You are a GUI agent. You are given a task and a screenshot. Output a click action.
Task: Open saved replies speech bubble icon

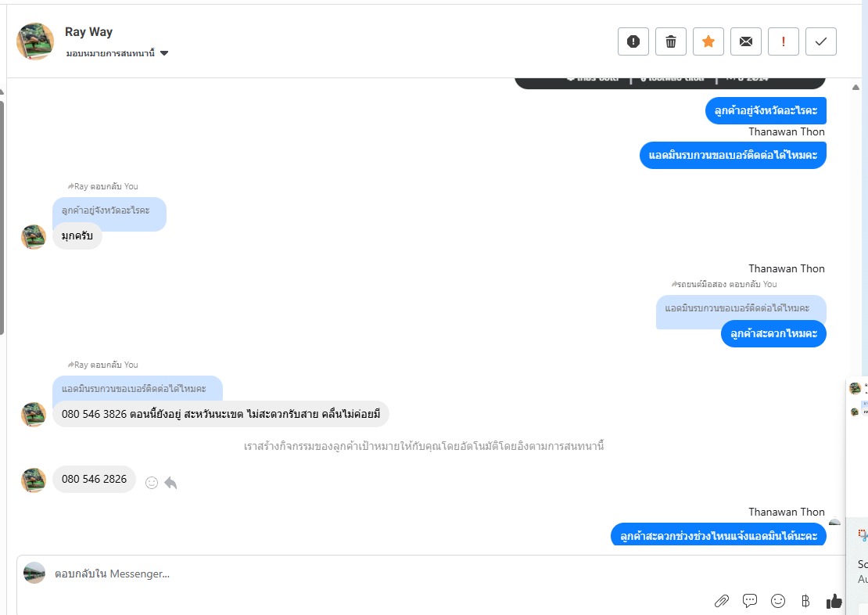[x=750, y=601]
